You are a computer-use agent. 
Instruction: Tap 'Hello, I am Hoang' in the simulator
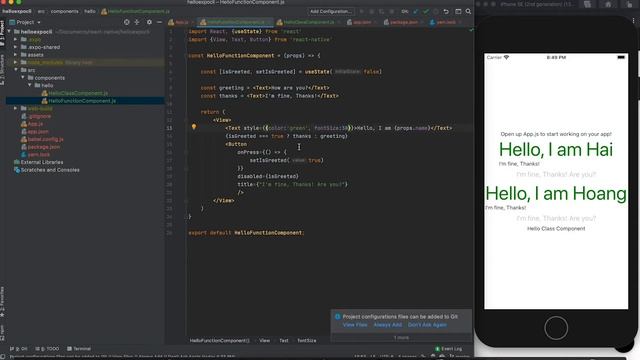point(556,193)
